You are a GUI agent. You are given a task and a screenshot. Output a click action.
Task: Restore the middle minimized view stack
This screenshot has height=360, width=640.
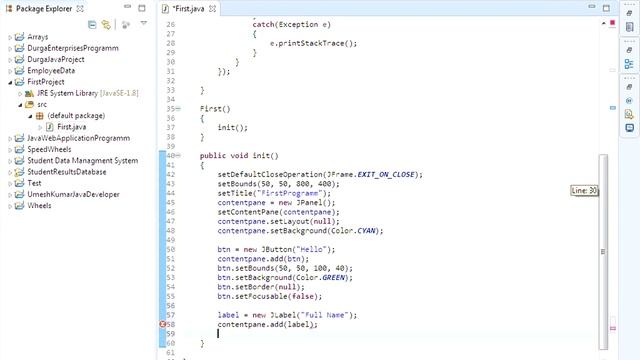point(629,50)
